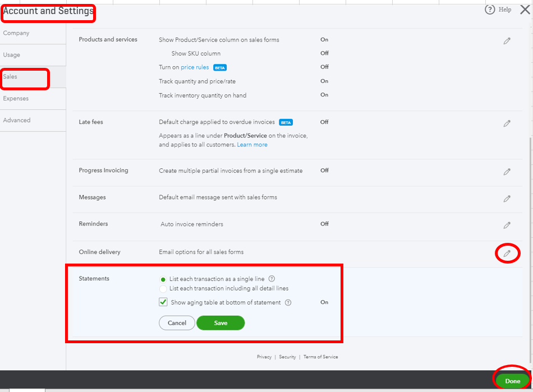Click the BETA badge in Late fees

pyautogui.click(x=286, y=122)
